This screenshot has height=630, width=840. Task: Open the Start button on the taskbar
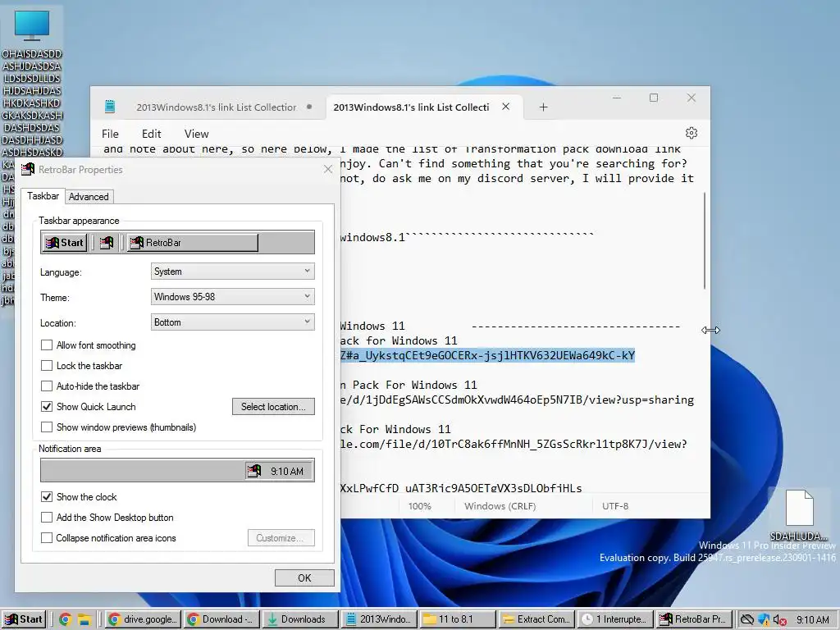coord(24,619)
